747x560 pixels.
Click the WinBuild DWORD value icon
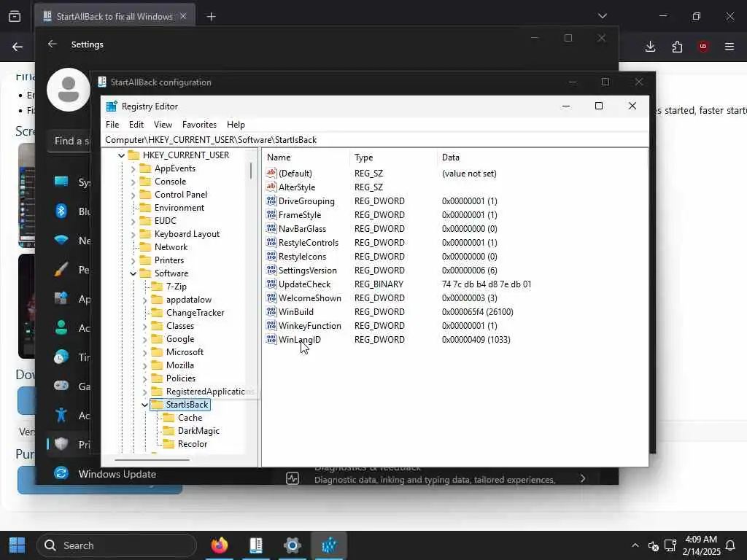click(271, 311)
